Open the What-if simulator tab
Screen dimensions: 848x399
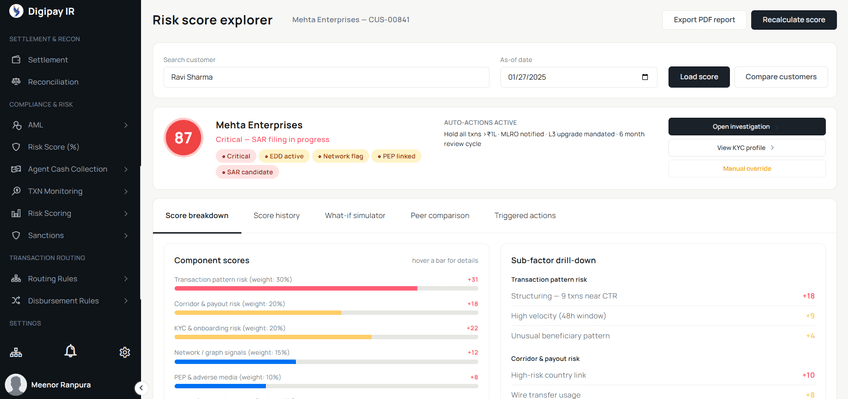point(355,216)
